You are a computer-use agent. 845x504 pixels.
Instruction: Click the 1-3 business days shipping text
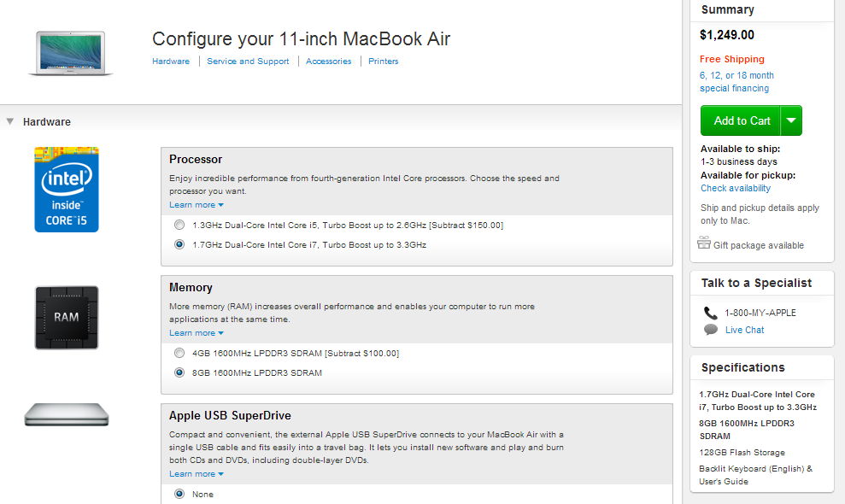pos(739,161)
